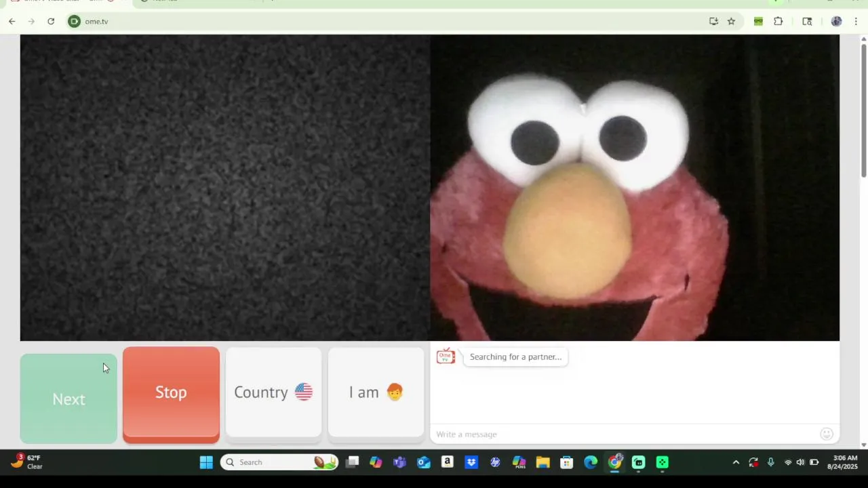Click the microphone tray icon
Viewport: 868px width, 488px height.
tap(770, 462)
